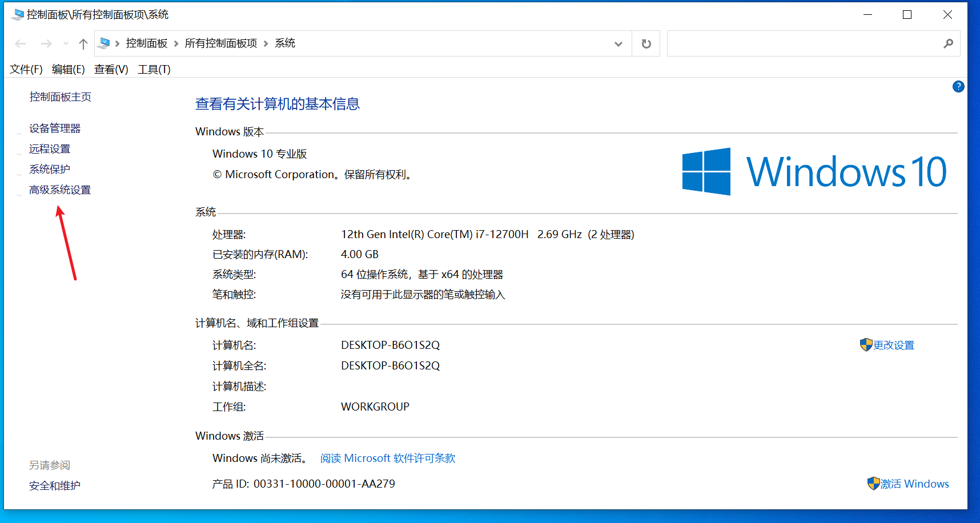Open the 工具(T) menu
980x523 pixels.
coord(154,70)
